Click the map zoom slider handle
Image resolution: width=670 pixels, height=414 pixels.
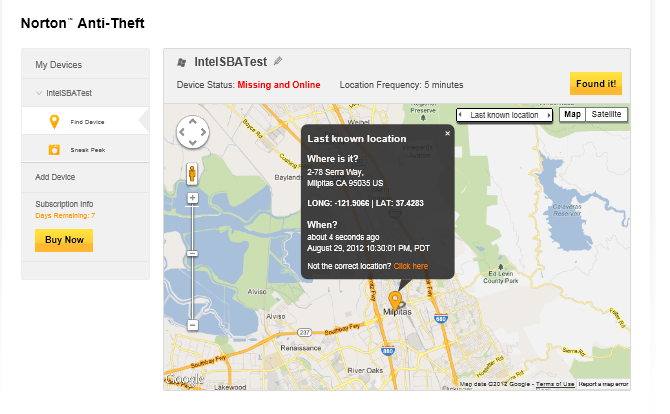192,254
